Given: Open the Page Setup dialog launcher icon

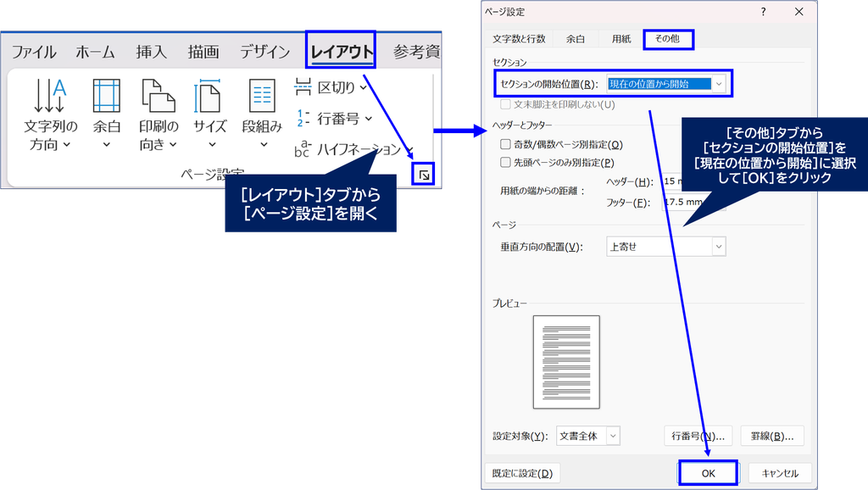Looking at the screenshot, I should (x=424, y=175).
